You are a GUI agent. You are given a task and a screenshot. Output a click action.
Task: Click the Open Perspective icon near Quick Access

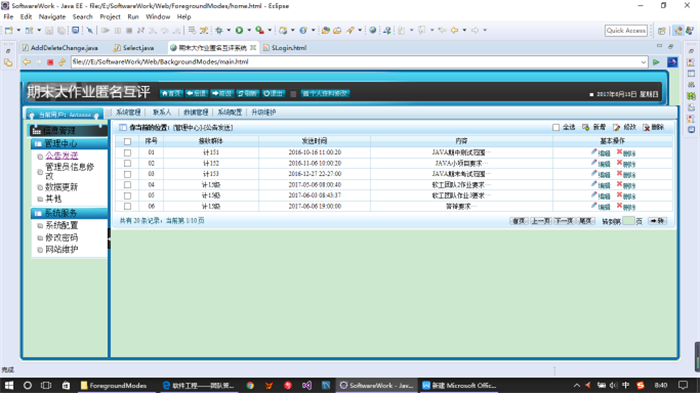click(x=662, y=30)
